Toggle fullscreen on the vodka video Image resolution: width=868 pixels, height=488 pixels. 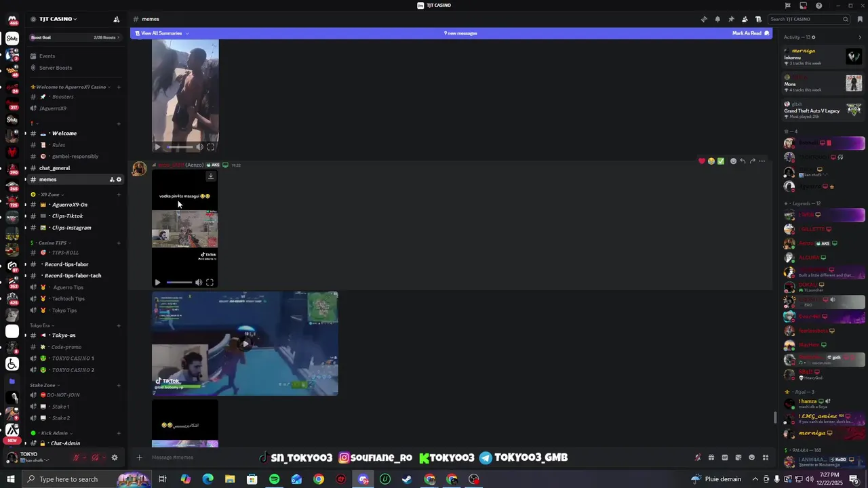point(210,283)
